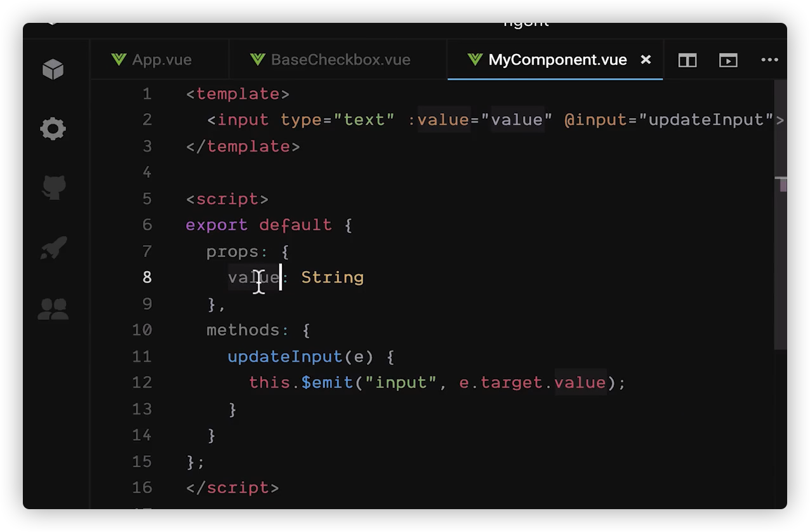Click the "this" keyword on line 12
This screenshot has width=810, height=532.
[269, 382]
